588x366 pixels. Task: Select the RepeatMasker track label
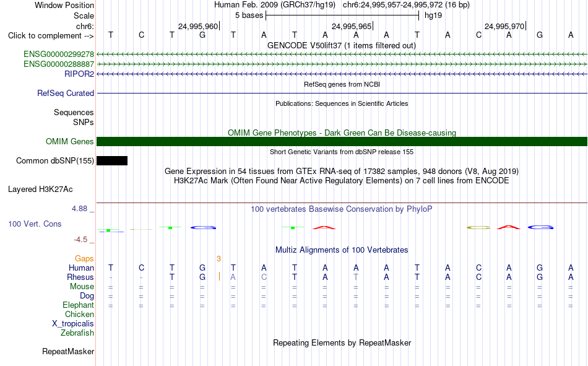coord(68,351)
